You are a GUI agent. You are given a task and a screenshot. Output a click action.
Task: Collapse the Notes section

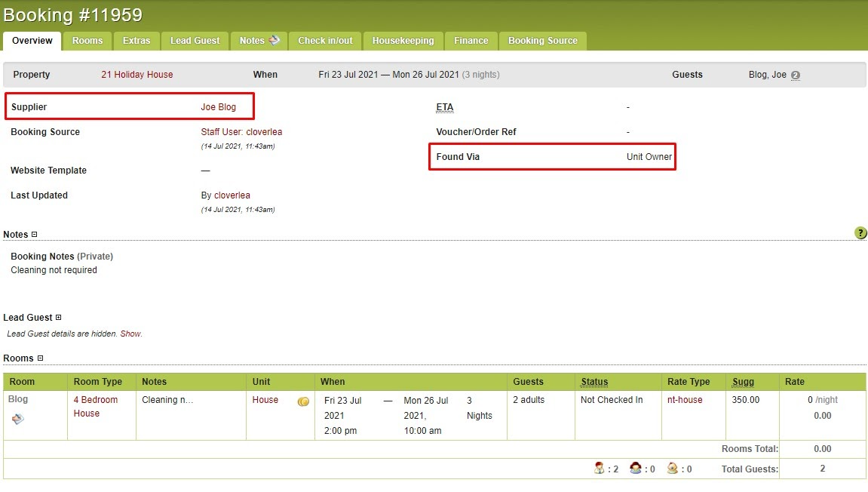tap(35, 235)
